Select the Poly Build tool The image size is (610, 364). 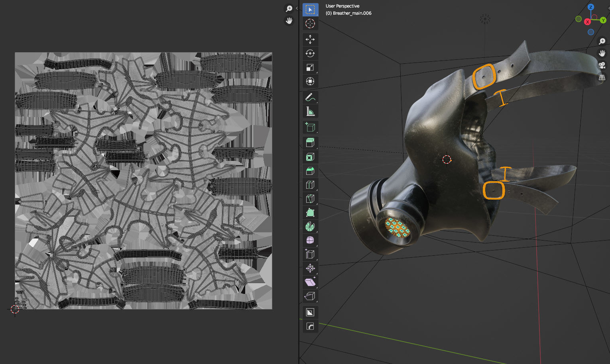(310, 213)
